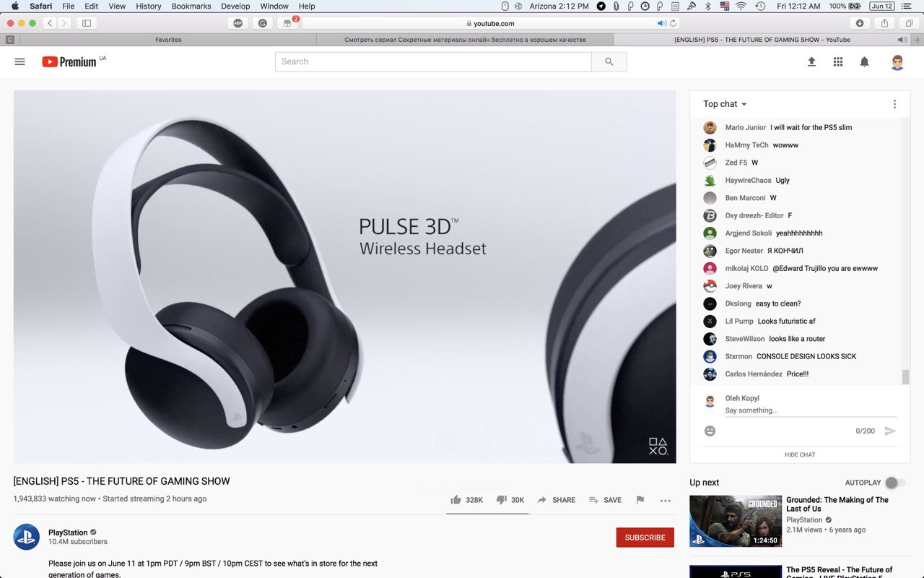Open Safari share button
This screenshot has height=578, width=924.
coord(885,23)
